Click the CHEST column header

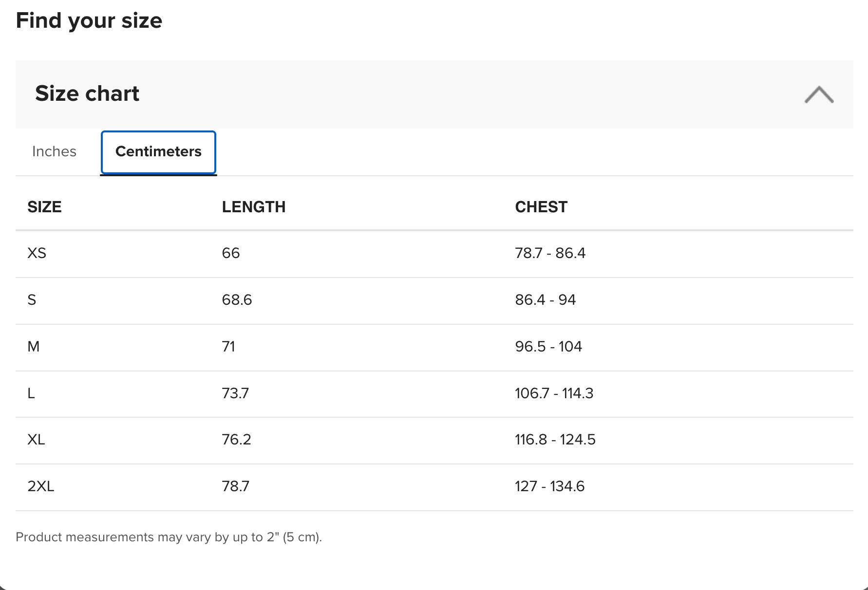click(541, 207)
